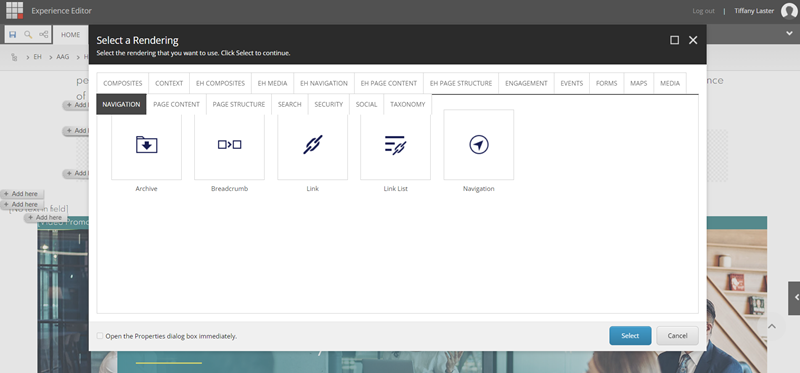Click the Breadcrumb label text
The image size is (800, 373).
coord(230,189)
